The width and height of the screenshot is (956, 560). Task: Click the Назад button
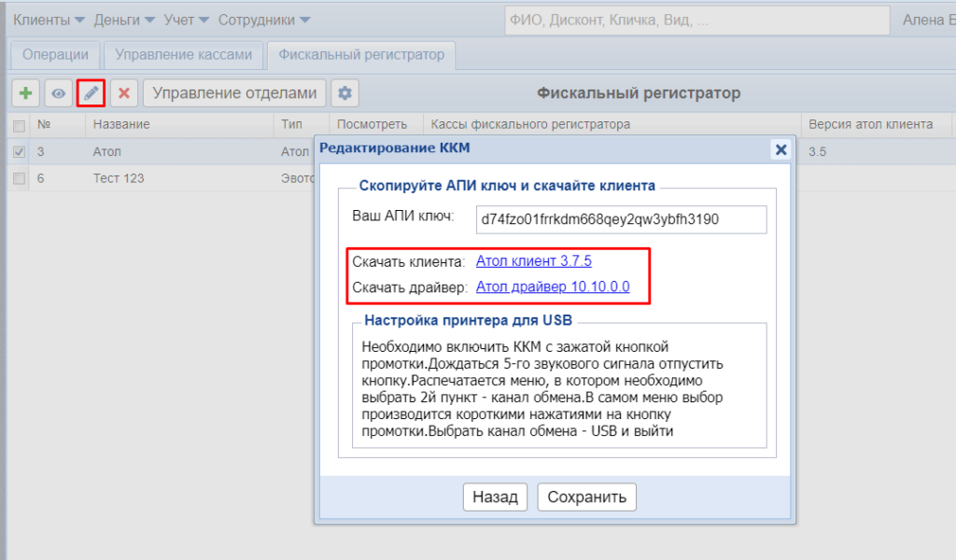point(495,497)
